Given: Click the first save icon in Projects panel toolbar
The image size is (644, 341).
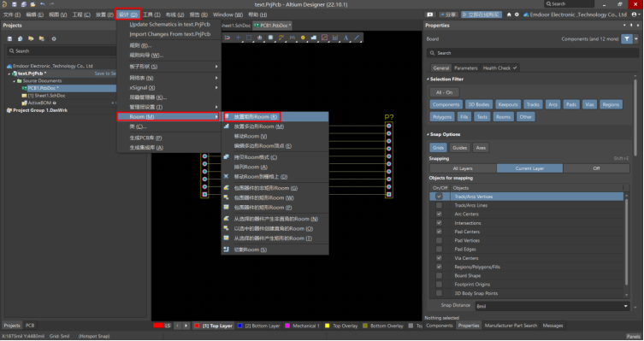Looking at the screenshot, I should pyautogui.click(x=10, y=38).
